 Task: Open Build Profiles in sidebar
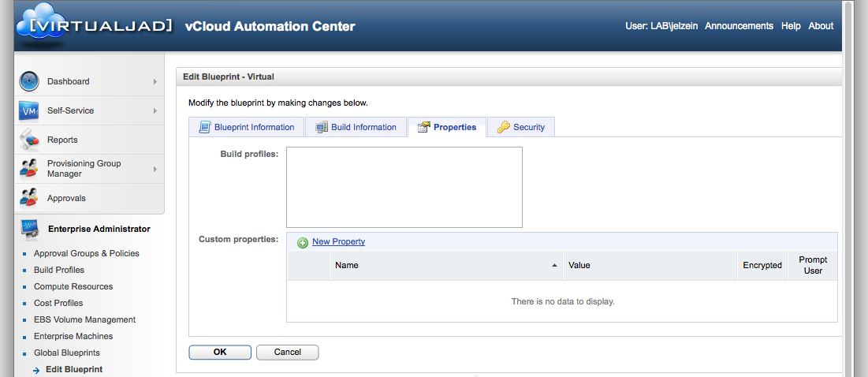tap(59, 270)
